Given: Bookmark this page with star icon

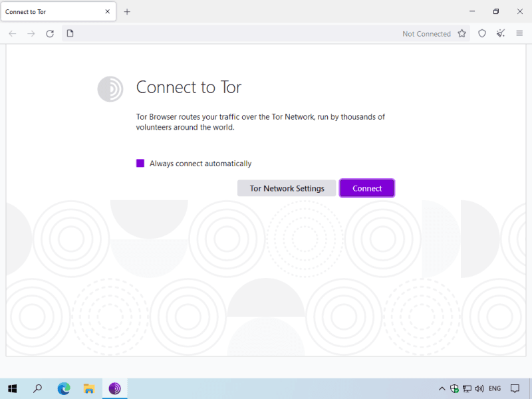Looking at the screenshot, I should pos(462,33).
